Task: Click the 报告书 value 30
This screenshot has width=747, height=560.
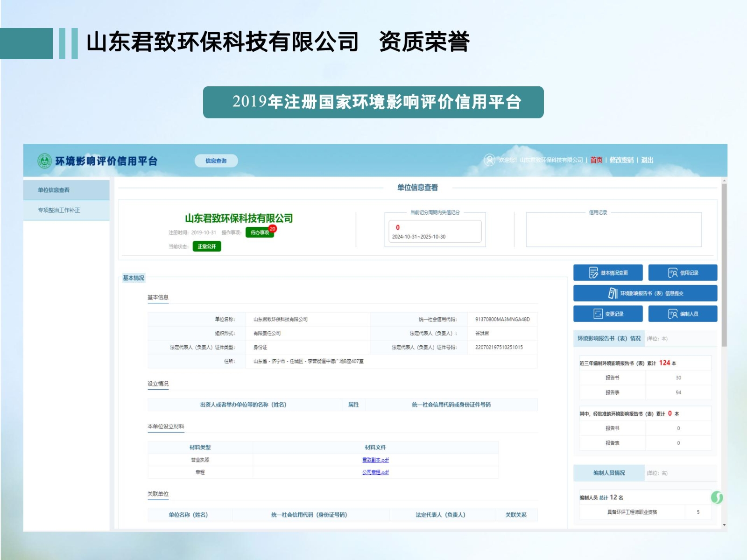Action: 678,378
